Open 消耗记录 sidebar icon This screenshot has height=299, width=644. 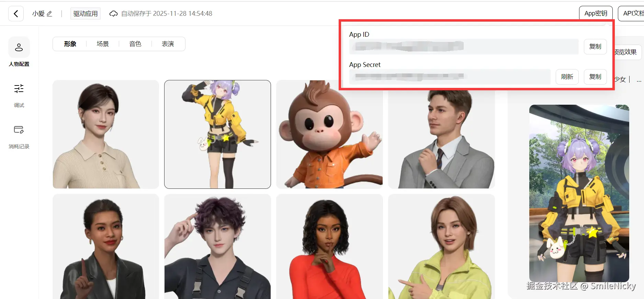click(x=19, y=137)
